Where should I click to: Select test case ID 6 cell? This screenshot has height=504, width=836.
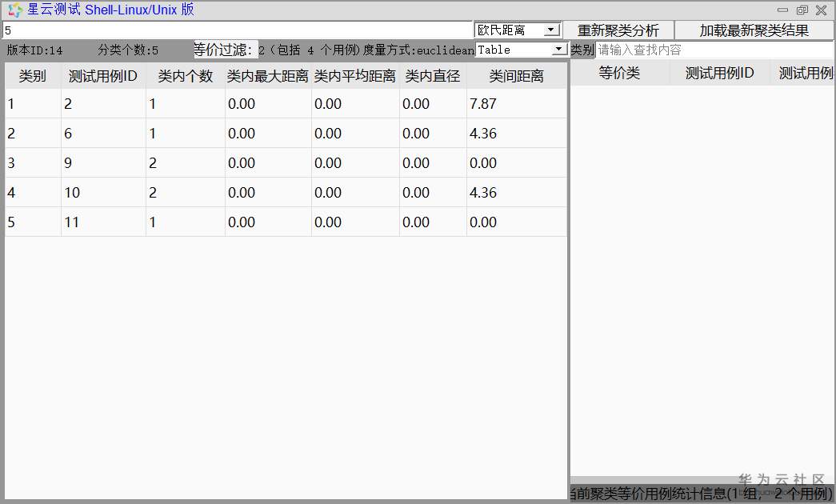[x=103, y=134]
